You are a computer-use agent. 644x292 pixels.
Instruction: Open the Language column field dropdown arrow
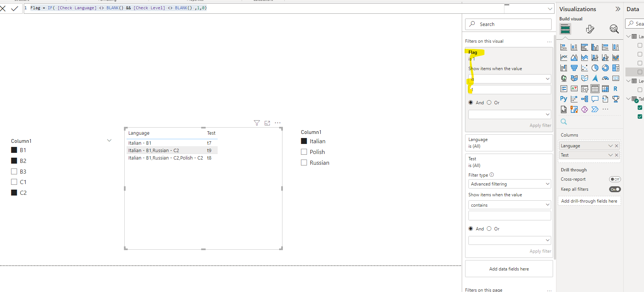[611, 146]
